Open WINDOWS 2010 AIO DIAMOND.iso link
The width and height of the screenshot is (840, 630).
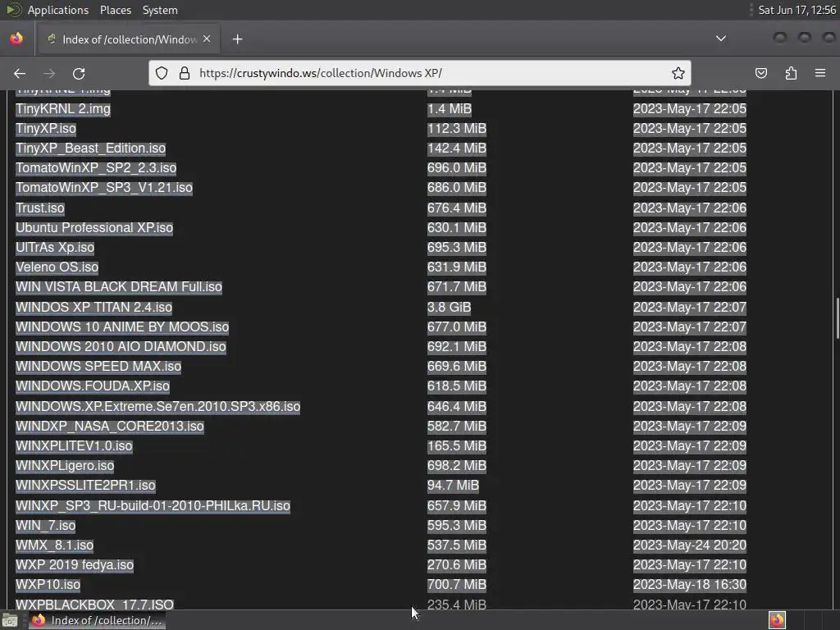[x=121, y=347]
